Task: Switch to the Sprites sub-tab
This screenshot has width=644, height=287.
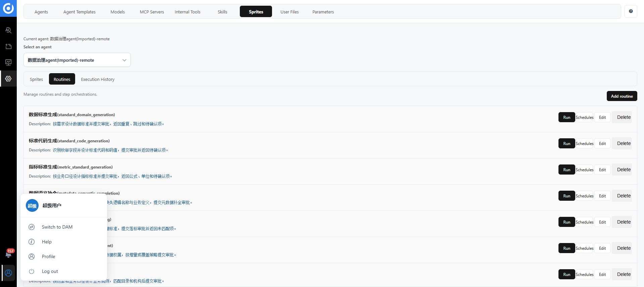Action: 36,79
